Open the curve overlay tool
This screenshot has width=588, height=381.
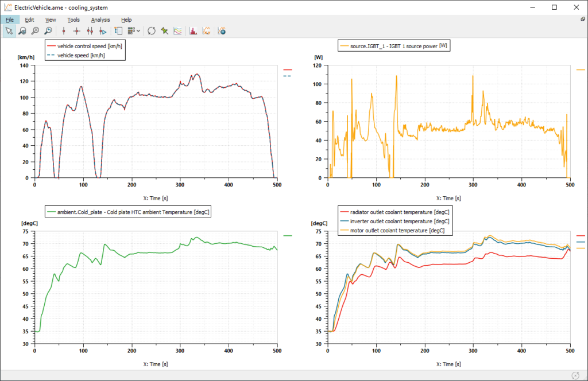coord(177,30)
